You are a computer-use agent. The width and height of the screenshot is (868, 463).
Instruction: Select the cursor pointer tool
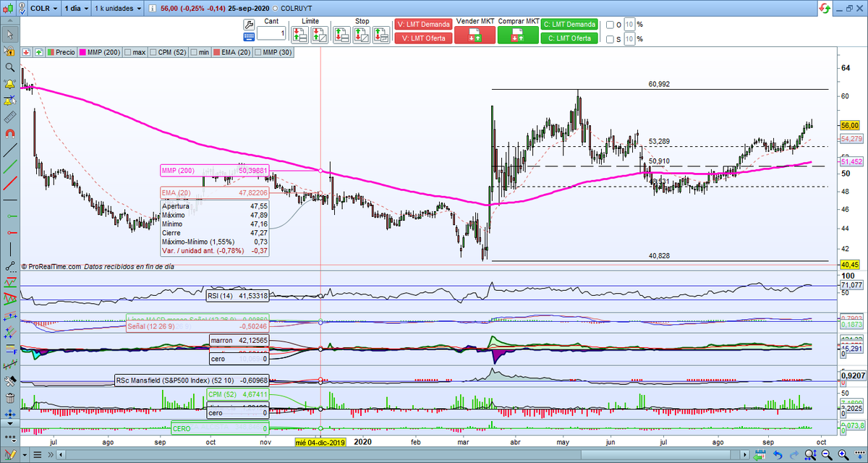point(9,34)
